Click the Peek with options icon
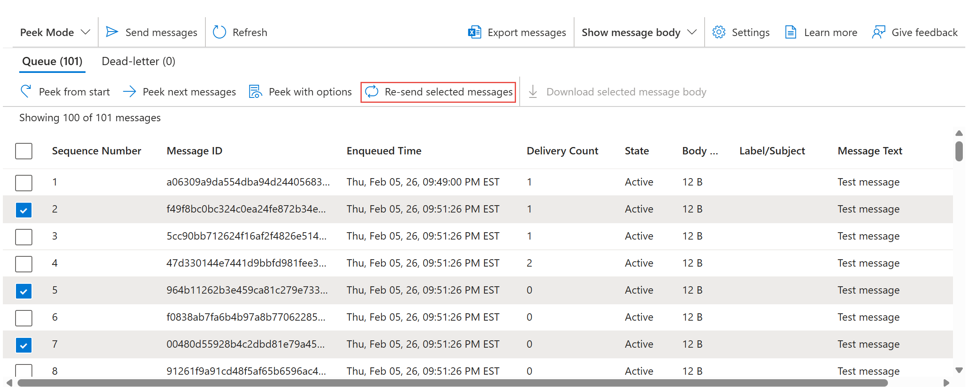The width and height of the screenshot is (980, 387). (x=256, y=92)
